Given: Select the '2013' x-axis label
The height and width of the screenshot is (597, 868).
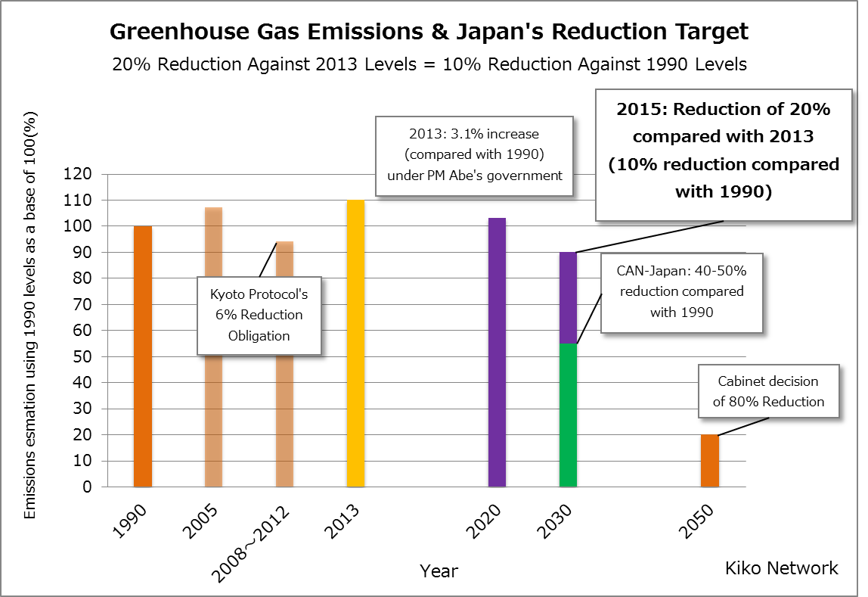Looking at the screenshot, I should pos(343,521).
